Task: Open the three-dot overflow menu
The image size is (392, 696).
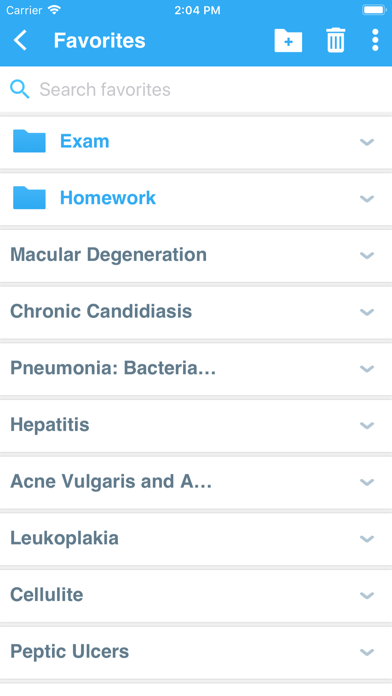Action: click(375, 40)
